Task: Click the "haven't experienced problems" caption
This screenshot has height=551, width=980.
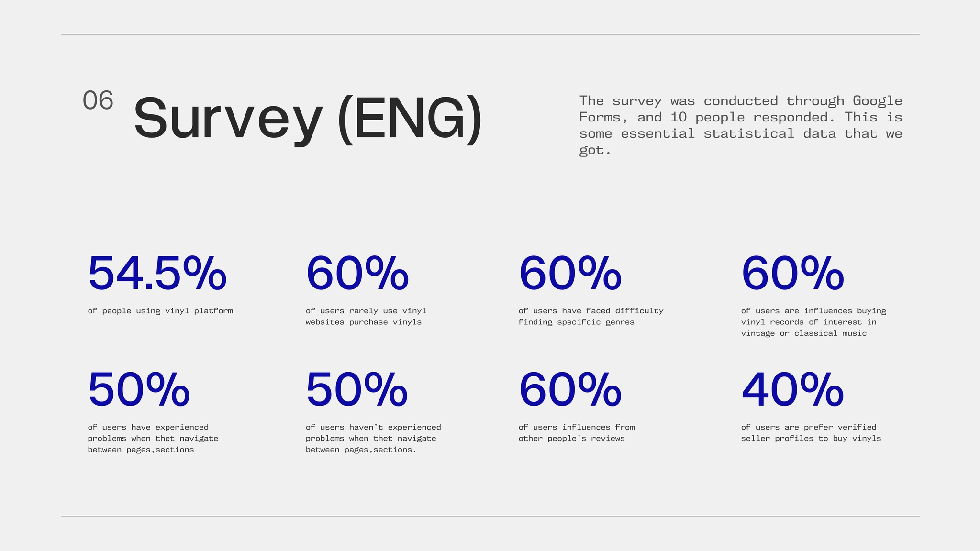Action: (x=373, y=438)
